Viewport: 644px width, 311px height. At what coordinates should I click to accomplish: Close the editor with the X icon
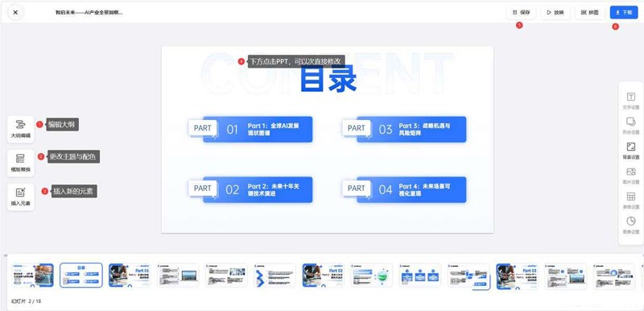coord(15,12)
